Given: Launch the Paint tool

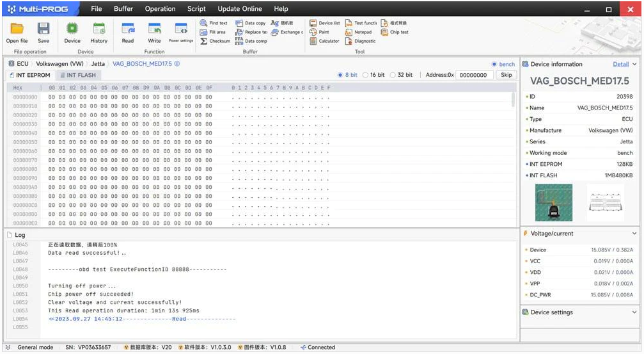Looking at the screenshot, I should pyautogui.click(x=319, y=32).
